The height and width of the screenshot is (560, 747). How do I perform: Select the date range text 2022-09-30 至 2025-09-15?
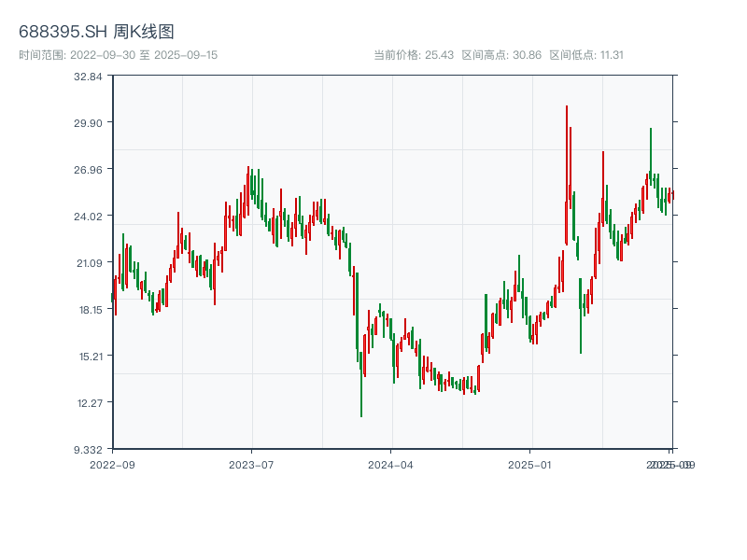(144, 55)
